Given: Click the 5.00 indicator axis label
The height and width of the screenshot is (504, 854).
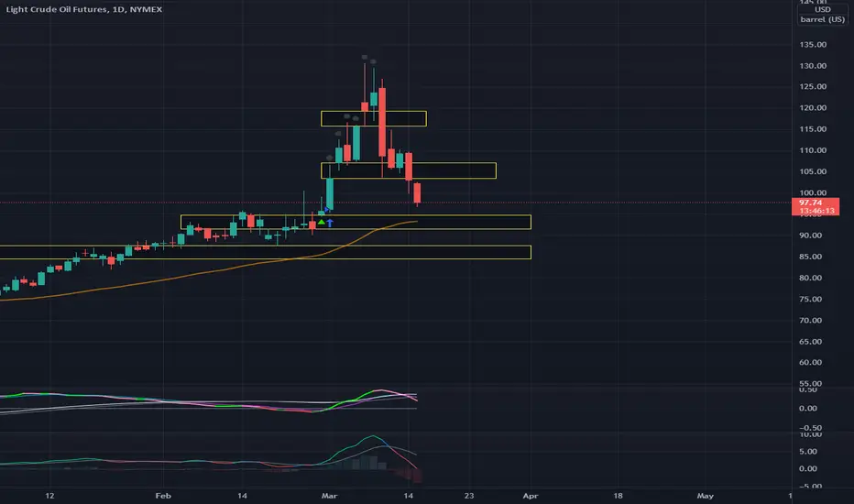Looking at the screenshot, I should pos(808,452).
